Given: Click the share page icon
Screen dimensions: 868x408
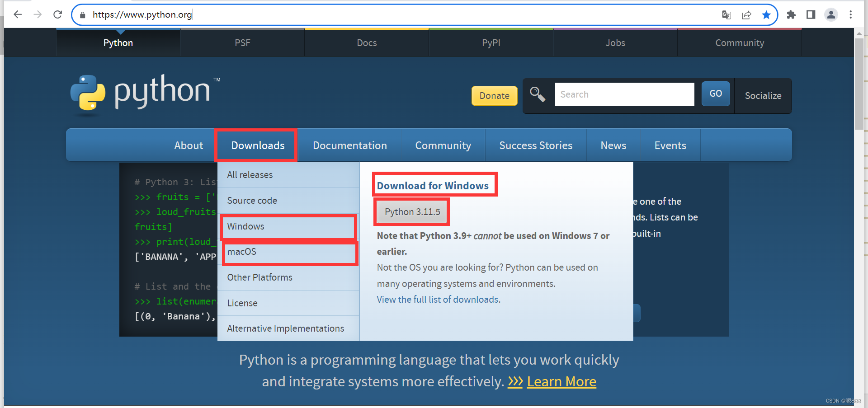Looking at the screenshot, I should click(746, 15).
